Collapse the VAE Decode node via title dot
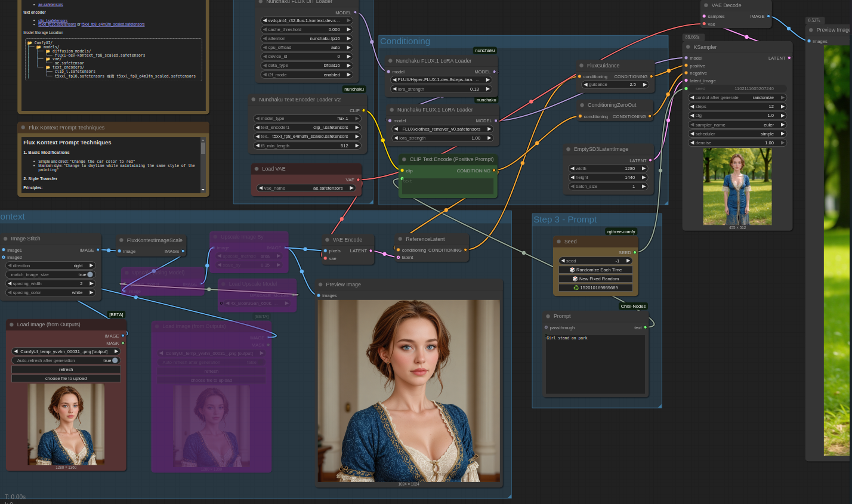Screen dimensions: 852x504 [x=706, y=5]
